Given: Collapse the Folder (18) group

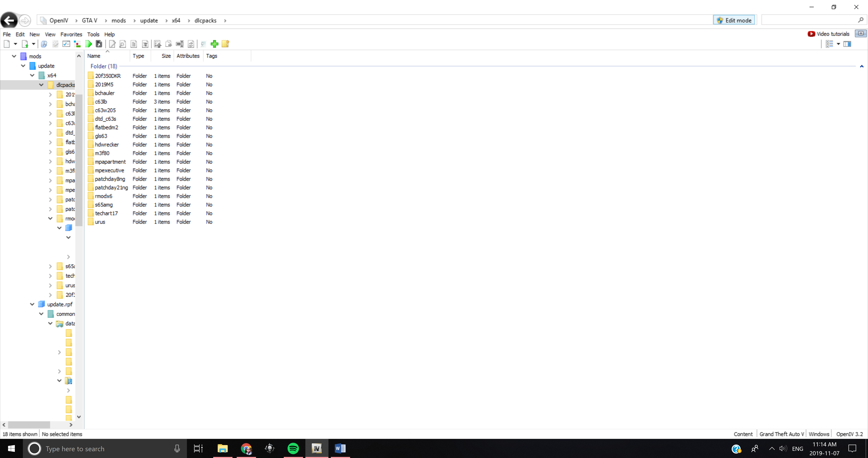Looking at the screenshot, I should click(862, 66).
